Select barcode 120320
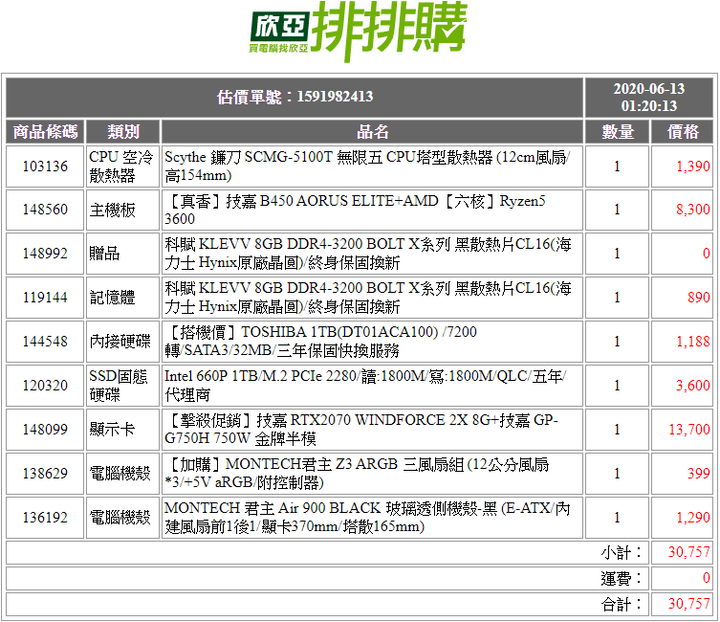Screen dimensions: 720x622 pos(45,386)
